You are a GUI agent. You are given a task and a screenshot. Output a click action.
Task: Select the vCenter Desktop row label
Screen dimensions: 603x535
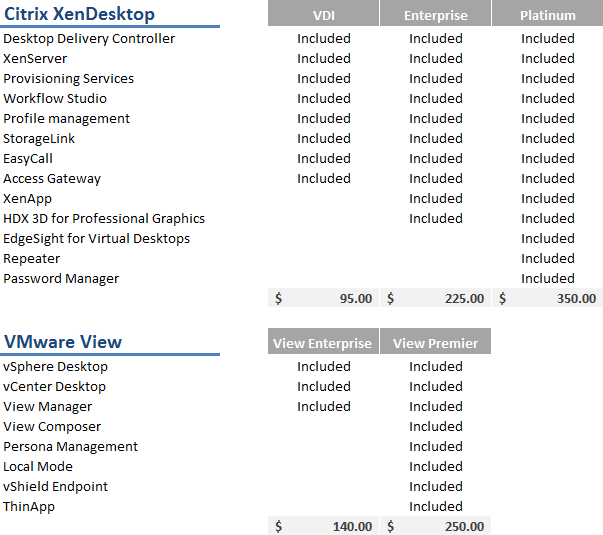click(x=54, y=387)
